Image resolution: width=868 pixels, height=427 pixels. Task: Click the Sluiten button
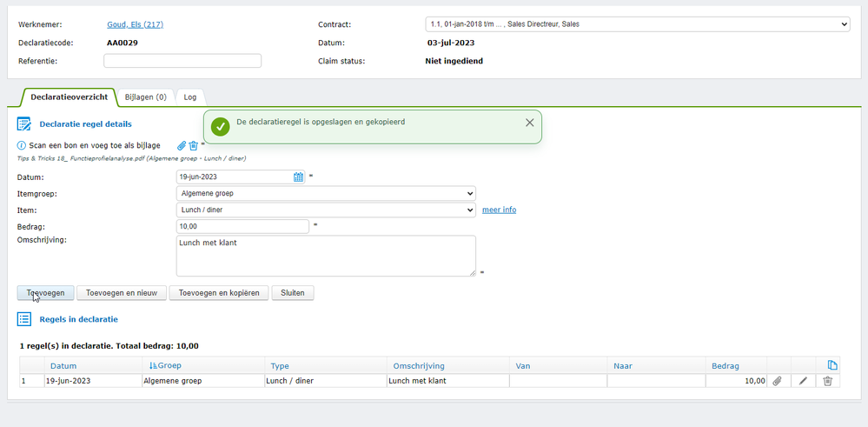[x=293, y=293]
